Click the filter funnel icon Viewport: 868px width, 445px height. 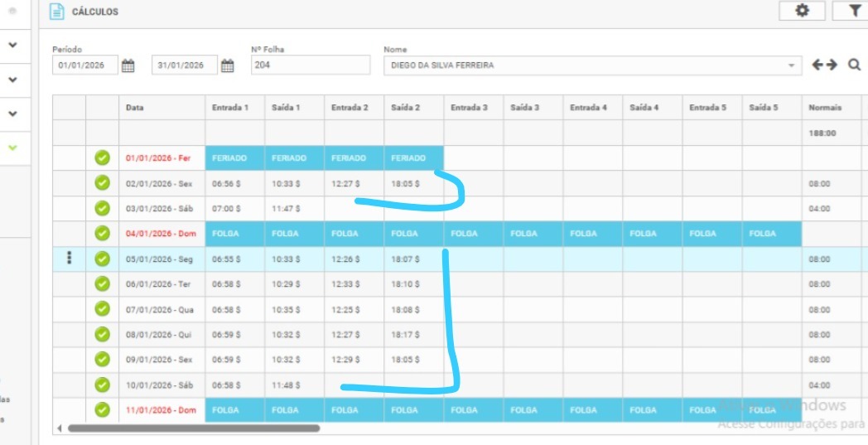[854, 11]
